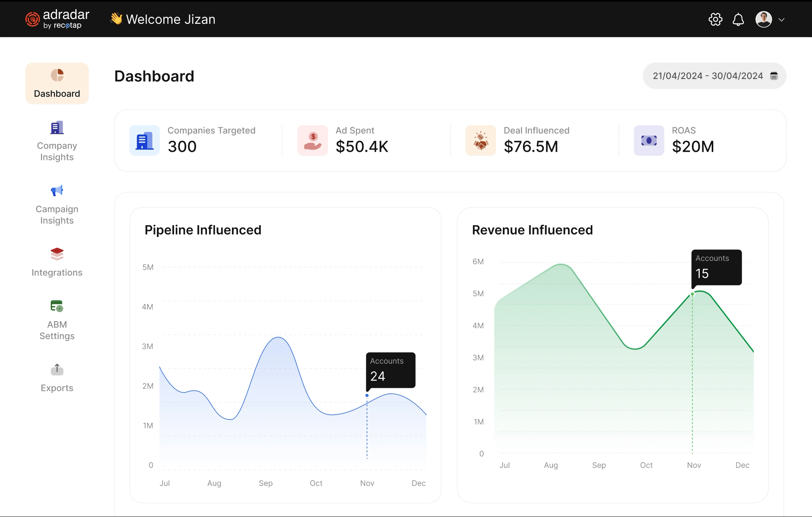Open the settings gear in the top bar
The height and width of the screenshot is (517, 812).
tap(715, 19)
